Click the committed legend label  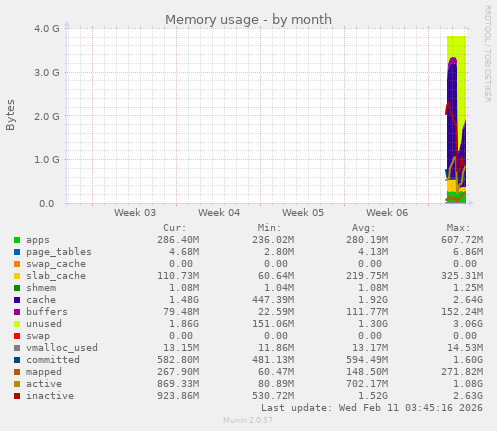point(53,360)
